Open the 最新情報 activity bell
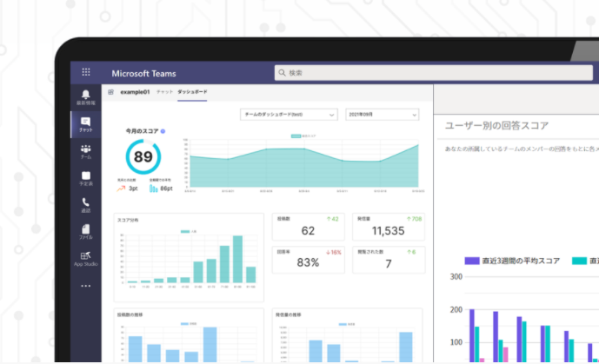The height and width of the screenshot is (364, 599). point(85,97)
